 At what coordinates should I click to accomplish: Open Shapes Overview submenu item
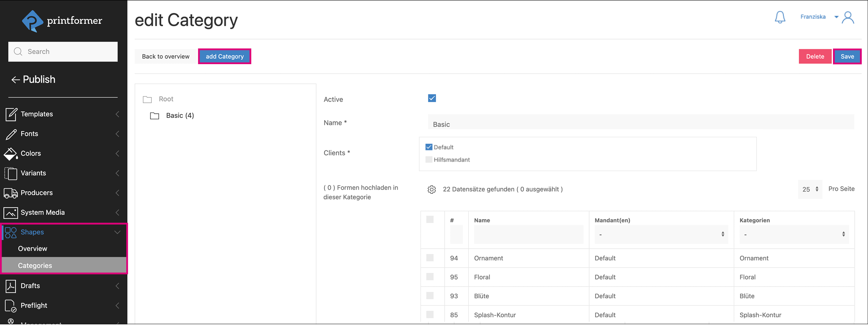click(x=33, y=249)
